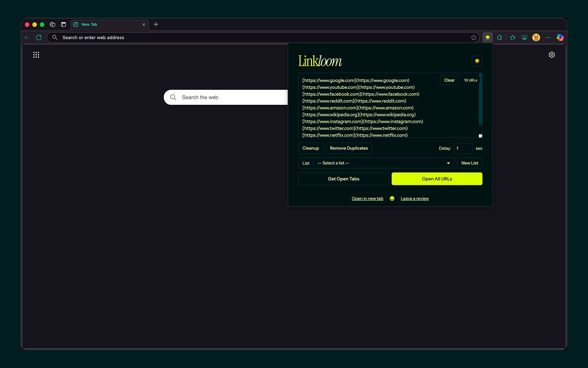Click the New List button

click(469, 163)
